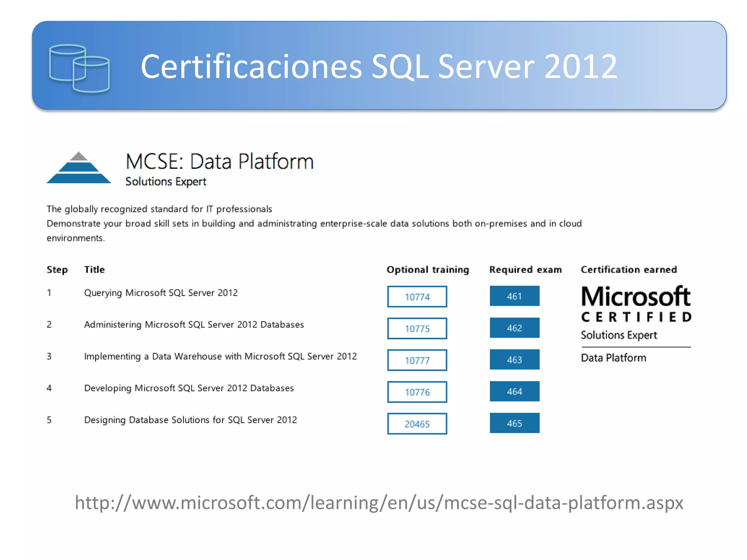Click the MCSE pyramid logo
Viewport: 747px width, 560px height.
click(79, 167)
